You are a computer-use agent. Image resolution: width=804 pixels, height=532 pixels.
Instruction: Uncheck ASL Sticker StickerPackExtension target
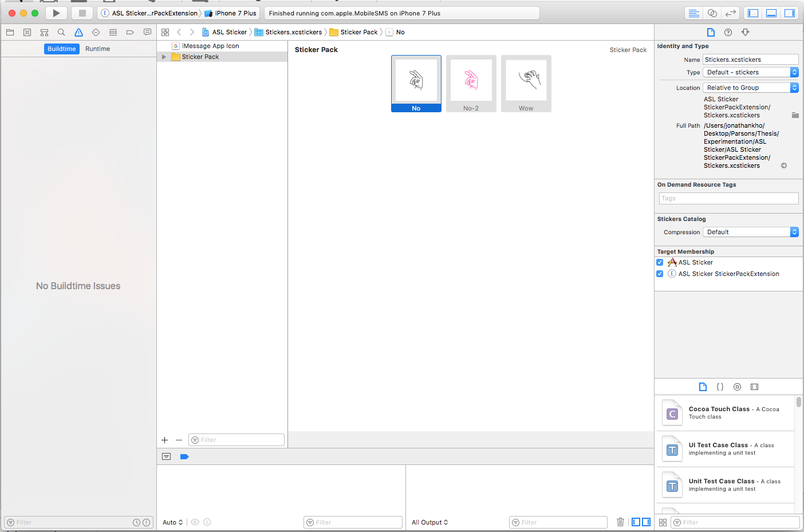(x=660, y=274)
